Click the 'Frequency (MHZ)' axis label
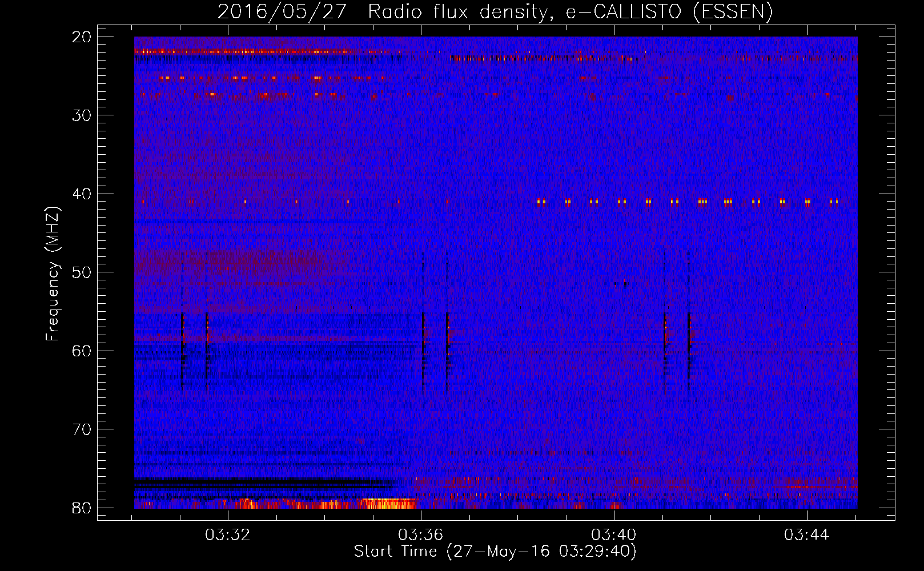The height and width of the screenshot is (571, 924). click(53, 274)
